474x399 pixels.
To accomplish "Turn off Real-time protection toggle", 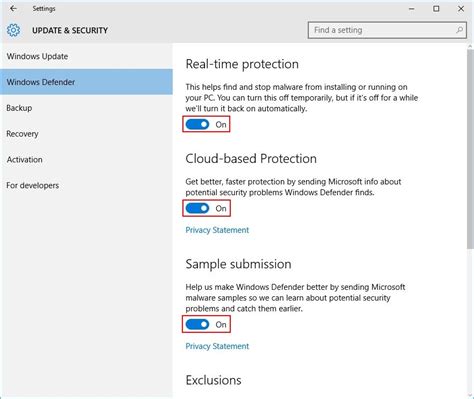I will pos(198,124).
